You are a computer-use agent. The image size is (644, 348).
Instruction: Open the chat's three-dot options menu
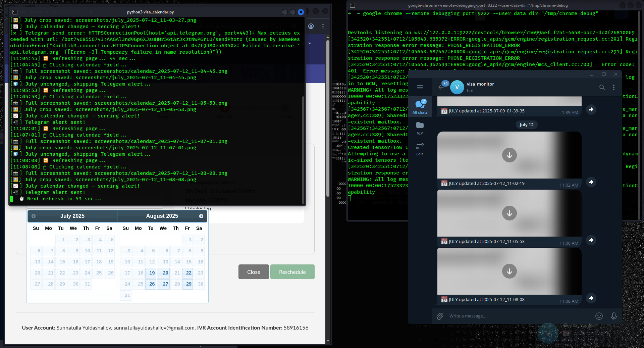[x=613, y=87]
